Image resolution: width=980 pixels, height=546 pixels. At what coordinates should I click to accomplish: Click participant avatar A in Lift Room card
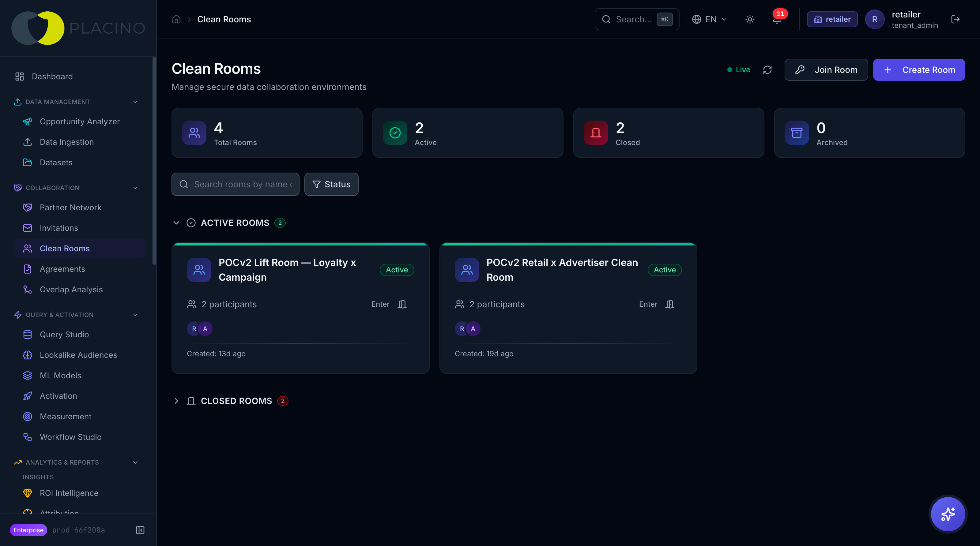(205, 328)
